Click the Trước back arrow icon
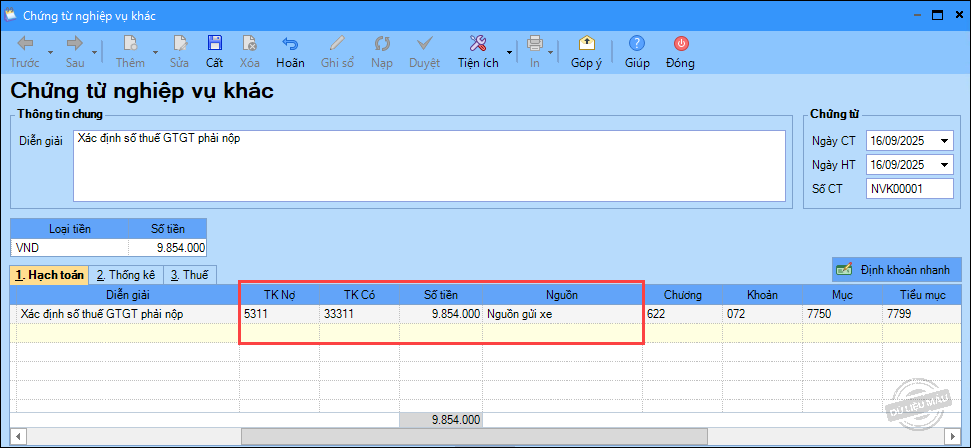 pyautogui.click(x=25, y=44)
